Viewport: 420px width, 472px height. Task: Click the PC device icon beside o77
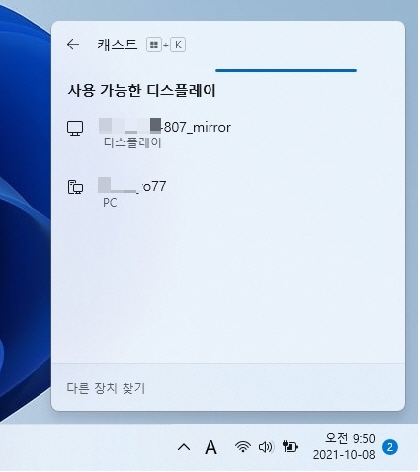tap(75, 187)
